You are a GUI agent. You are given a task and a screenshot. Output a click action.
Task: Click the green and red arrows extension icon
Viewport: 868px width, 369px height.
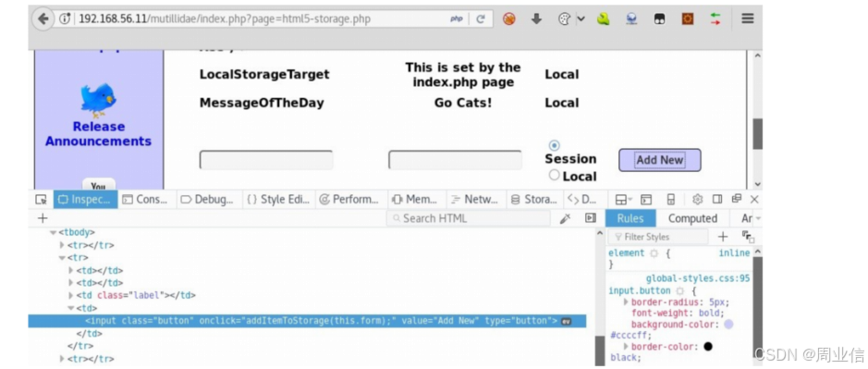tap(715, 18)
